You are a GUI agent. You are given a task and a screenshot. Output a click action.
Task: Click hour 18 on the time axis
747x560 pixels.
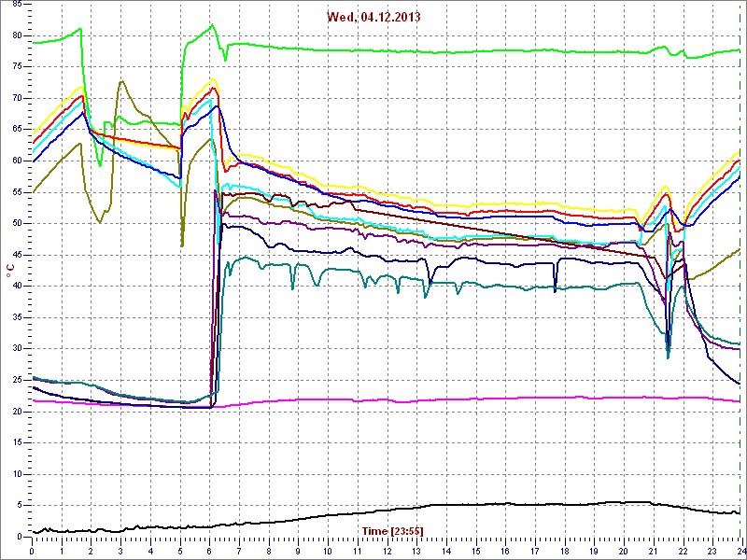coord(564,551)
